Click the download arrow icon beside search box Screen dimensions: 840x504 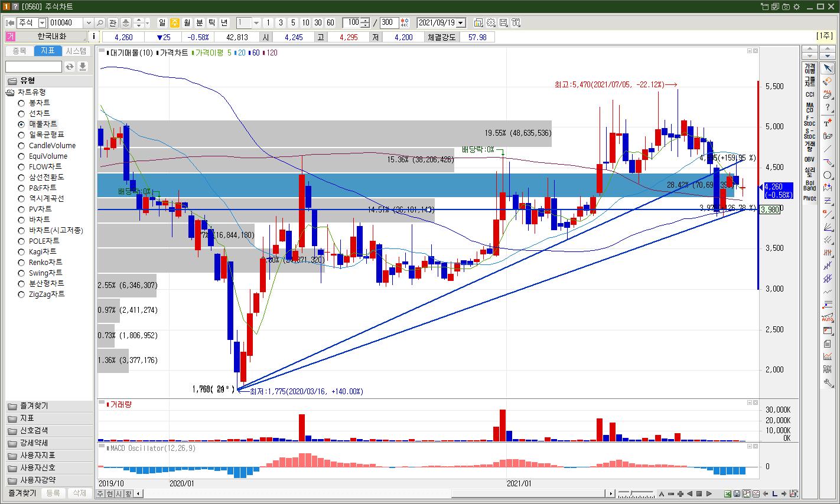(83, 67)
